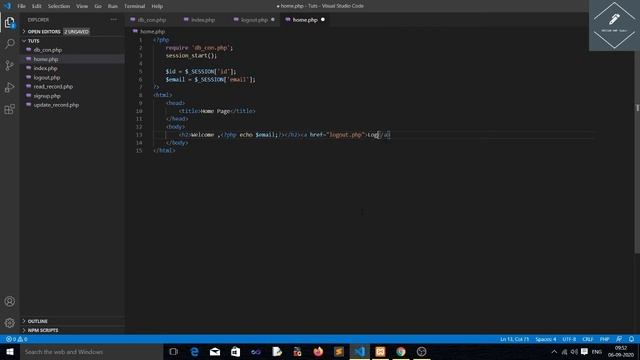640x360 pixels.
Task: Click the line and column status indicator
Action: 514,339
